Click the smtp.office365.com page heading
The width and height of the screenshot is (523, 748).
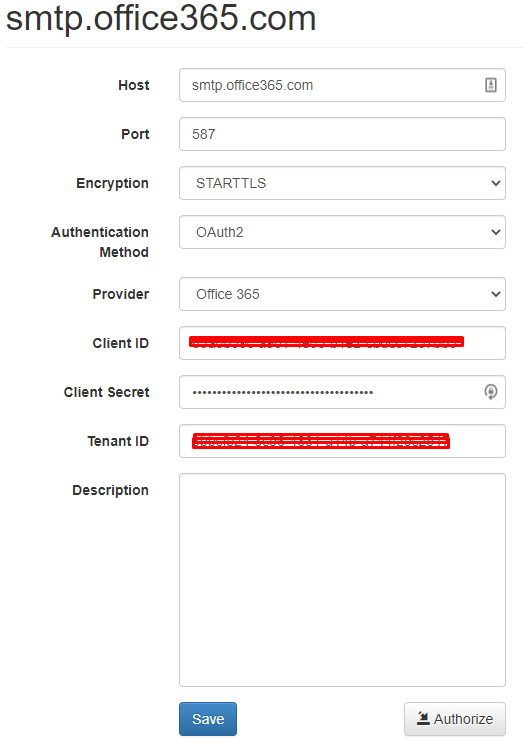161,18
